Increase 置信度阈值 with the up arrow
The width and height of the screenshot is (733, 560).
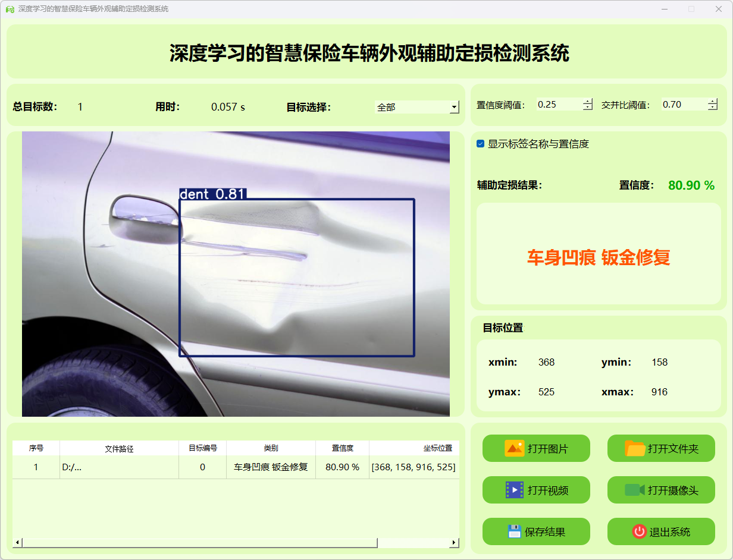click(x=588, y=102)
